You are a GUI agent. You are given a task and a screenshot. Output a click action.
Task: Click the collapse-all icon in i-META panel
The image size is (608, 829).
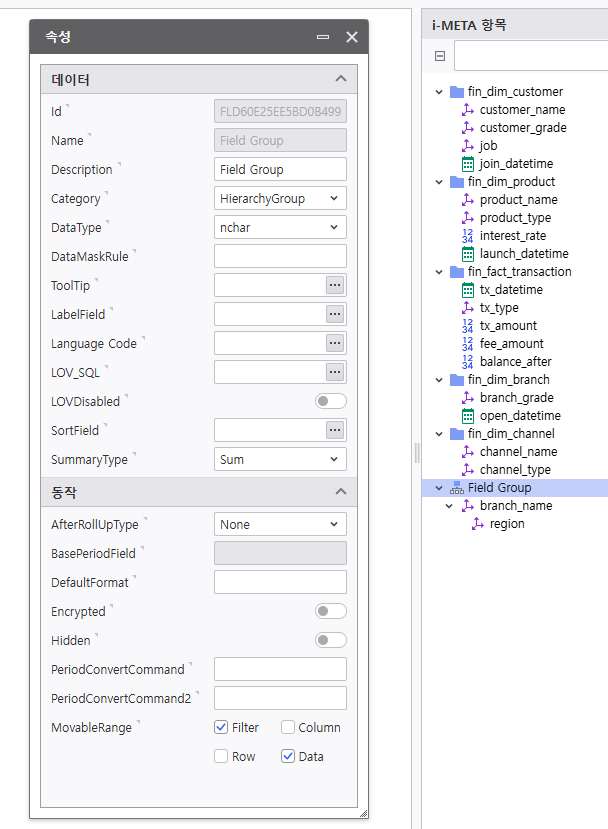point(440,56)
